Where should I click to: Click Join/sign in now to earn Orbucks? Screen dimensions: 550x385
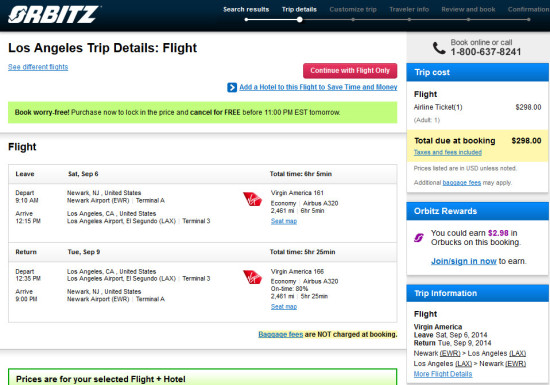(x=464, y=261)
